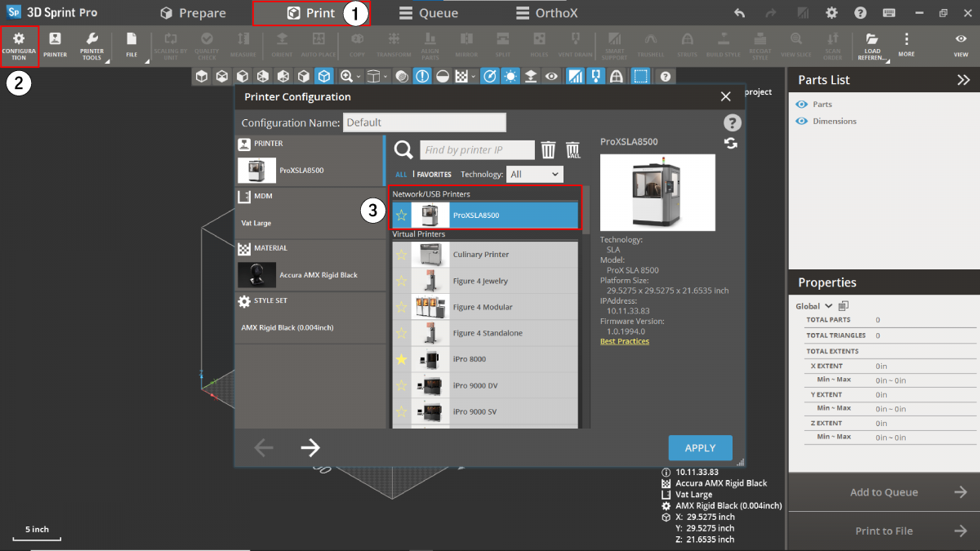Switch to the Queue tab
The image size is (980, 551).
(429, 13)
